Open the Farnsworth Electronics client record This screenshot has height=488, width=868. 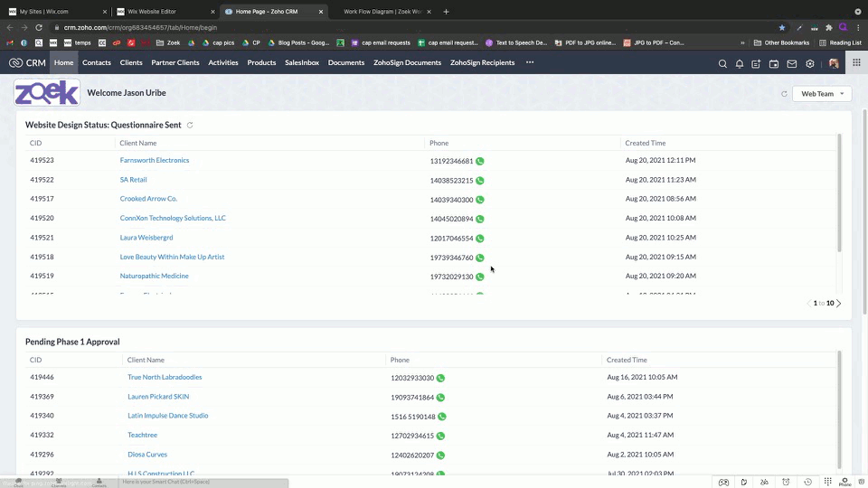pyautogui.click(x=155, y=161)
